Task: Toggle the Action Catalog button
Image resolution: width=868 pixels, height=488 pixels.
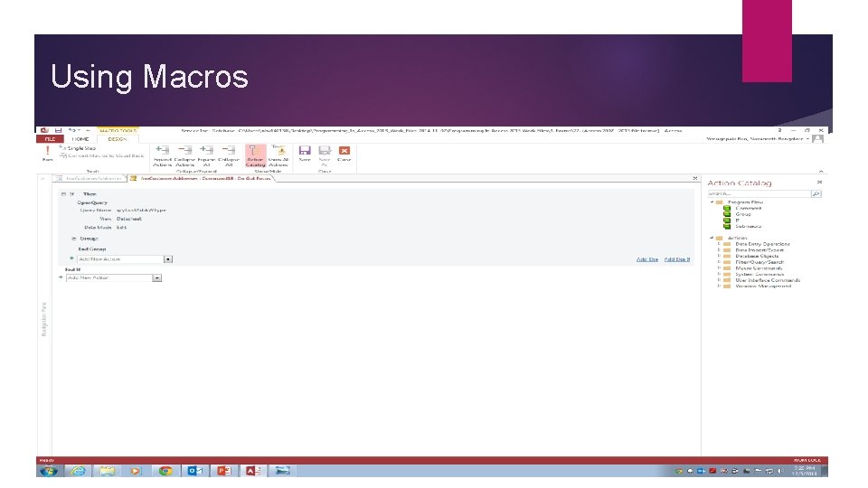Action: point(255,156)
